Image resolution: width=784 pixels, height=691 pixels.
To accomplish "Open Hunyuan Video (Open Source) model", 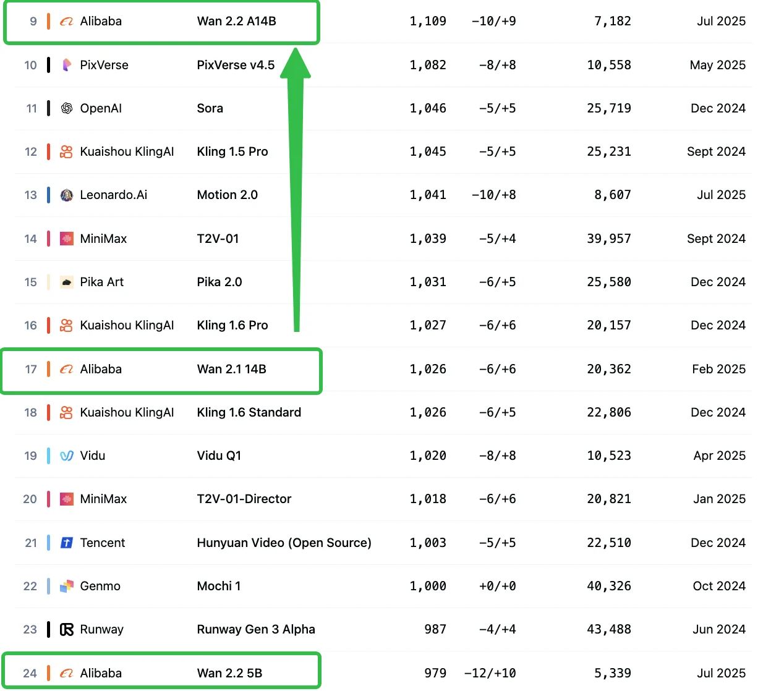I will pos(284,543).
